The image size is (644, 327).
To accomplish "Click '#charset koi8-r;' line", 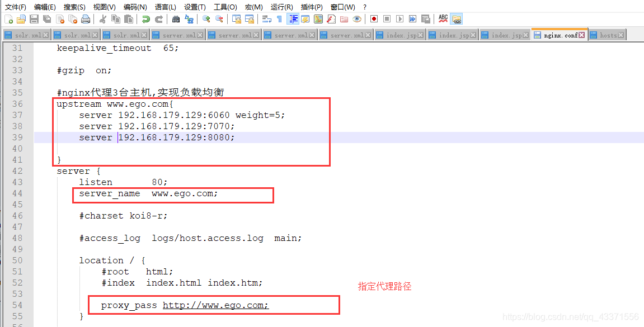I will 124,216.
